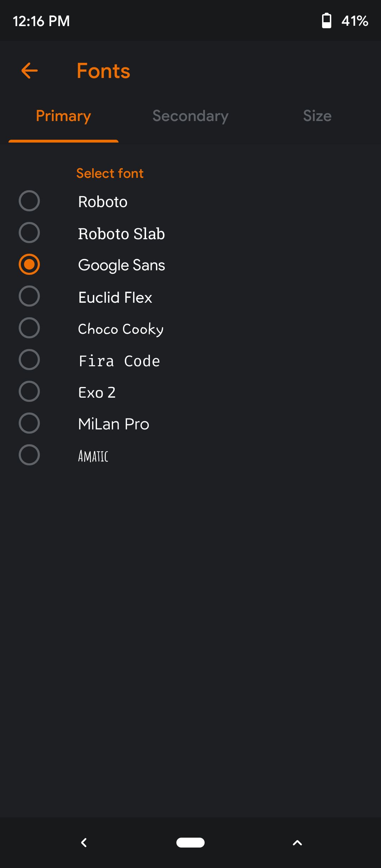381x868 pixels.
Task: Pick the Fira Code radio button
Action: (29, 360)
